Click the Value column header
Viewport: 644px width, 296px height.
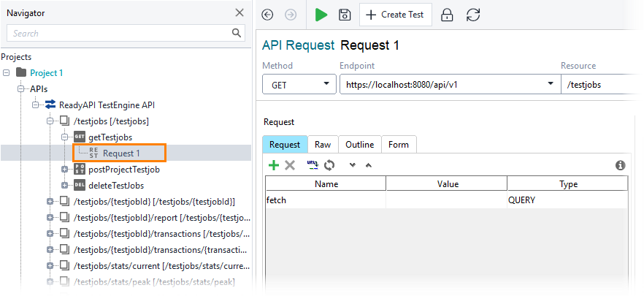pos(447,183)
